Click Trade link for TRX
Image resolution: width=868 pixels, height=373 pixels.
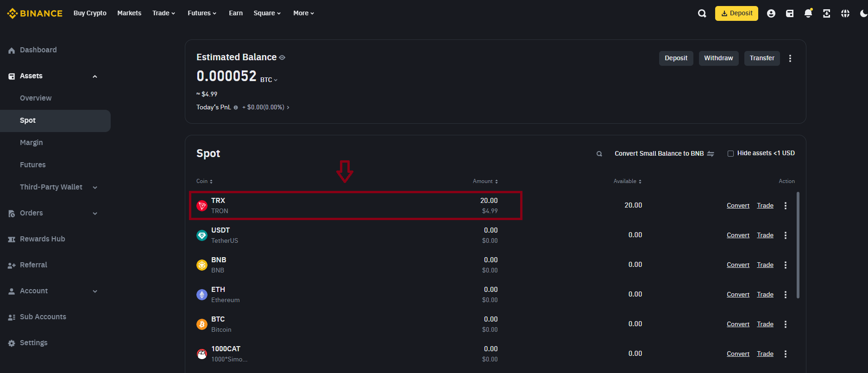765,206
